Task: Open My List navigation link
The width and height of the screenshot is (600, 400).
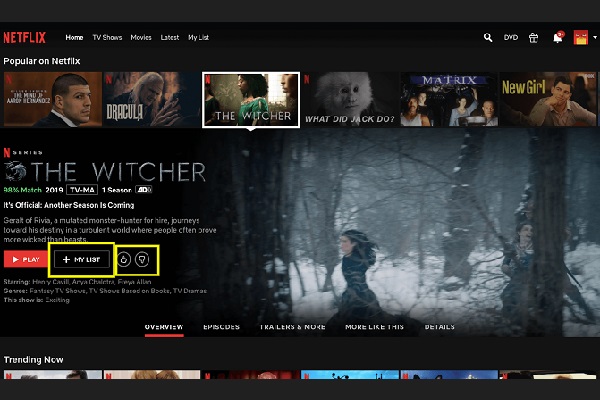Action: pyautogui.click(x=198, y=38)
